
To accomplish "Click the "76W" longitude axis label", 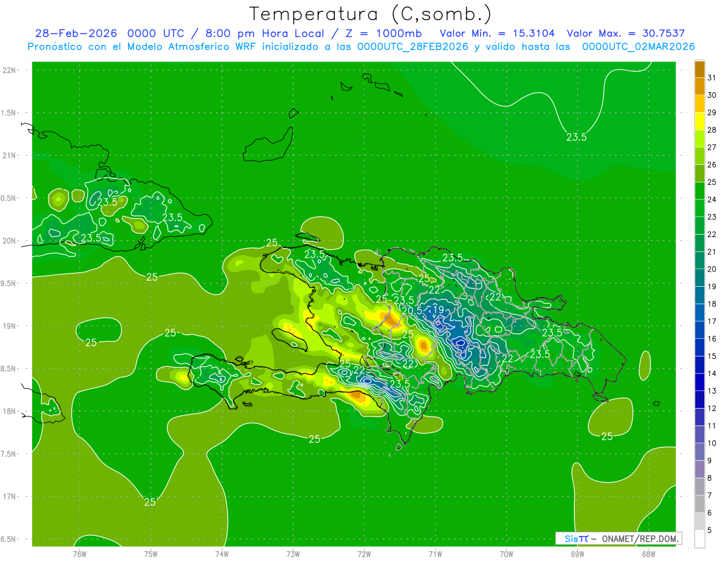I will tap(79, 554).
